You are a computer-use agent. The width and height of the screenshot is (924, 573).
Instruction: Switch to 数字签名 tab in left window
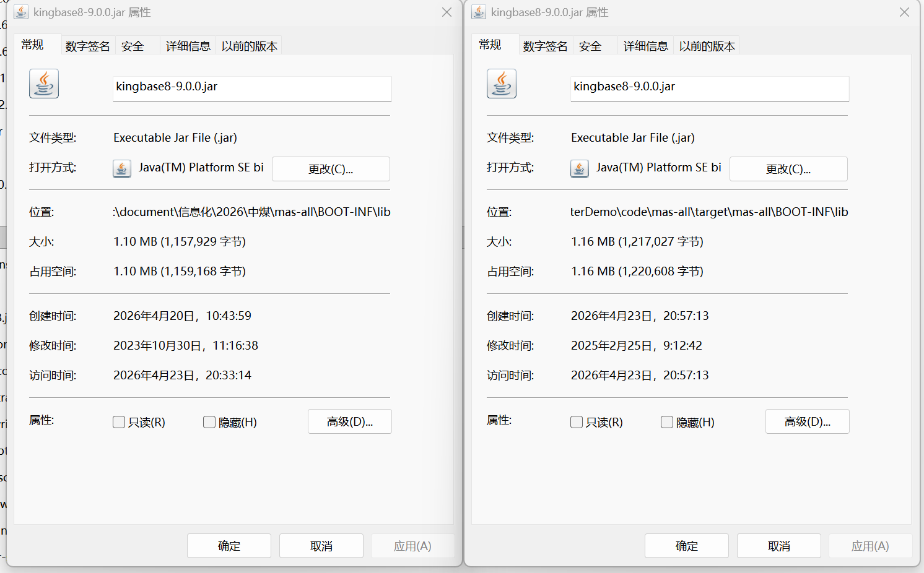tap(87, 46)
